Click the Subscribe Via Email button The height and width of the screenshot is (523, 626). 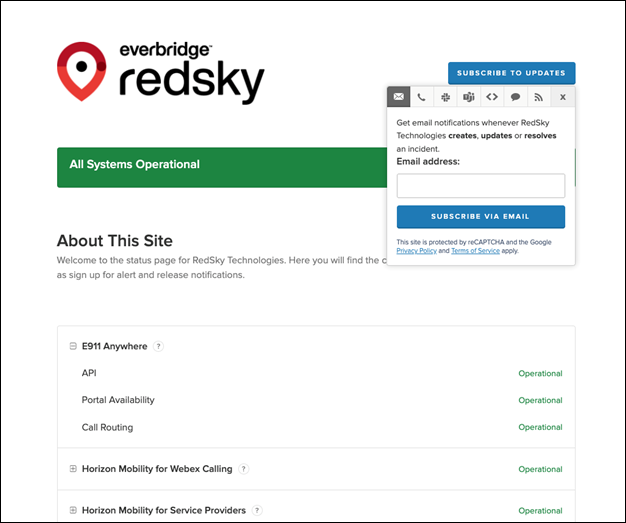point(481,217)
